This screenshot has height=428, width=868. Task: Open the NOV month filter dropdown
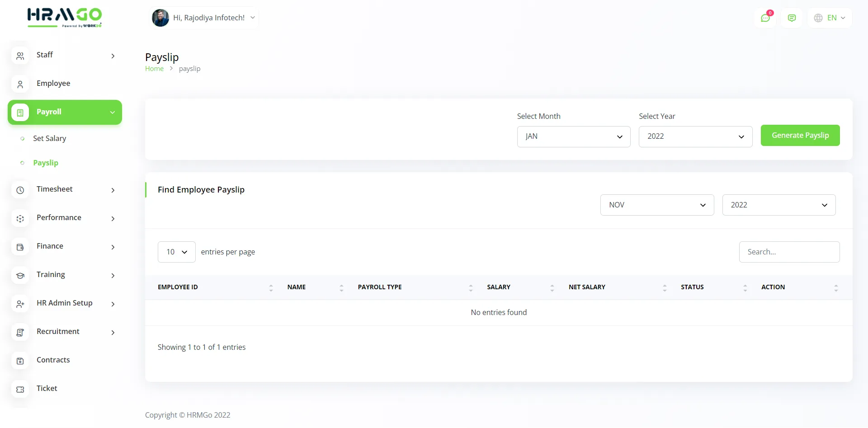click(x=657, y=205)
